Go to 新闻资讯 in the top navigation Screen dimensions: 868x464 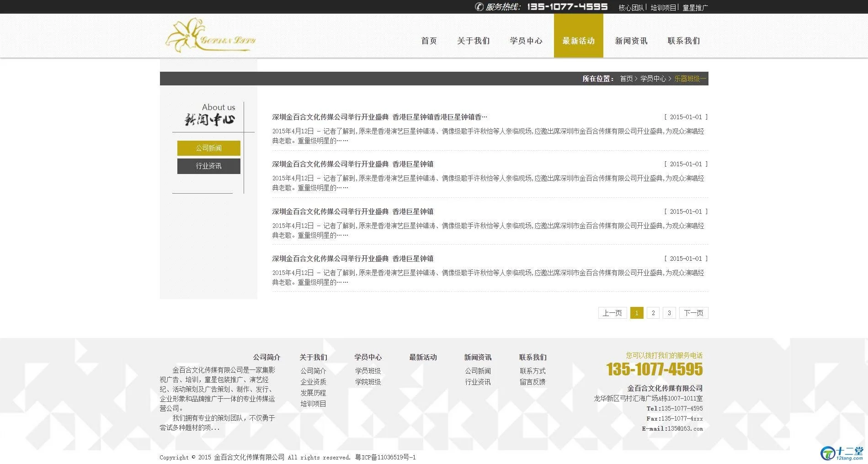click(x=631, y=41)
